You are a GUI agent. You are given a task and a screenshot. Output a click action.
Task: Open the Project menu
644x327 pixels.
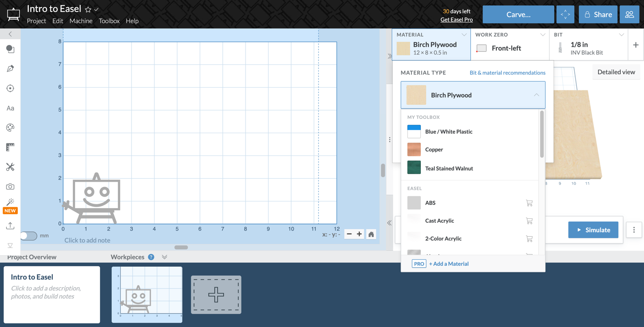[x=36, y=21]
